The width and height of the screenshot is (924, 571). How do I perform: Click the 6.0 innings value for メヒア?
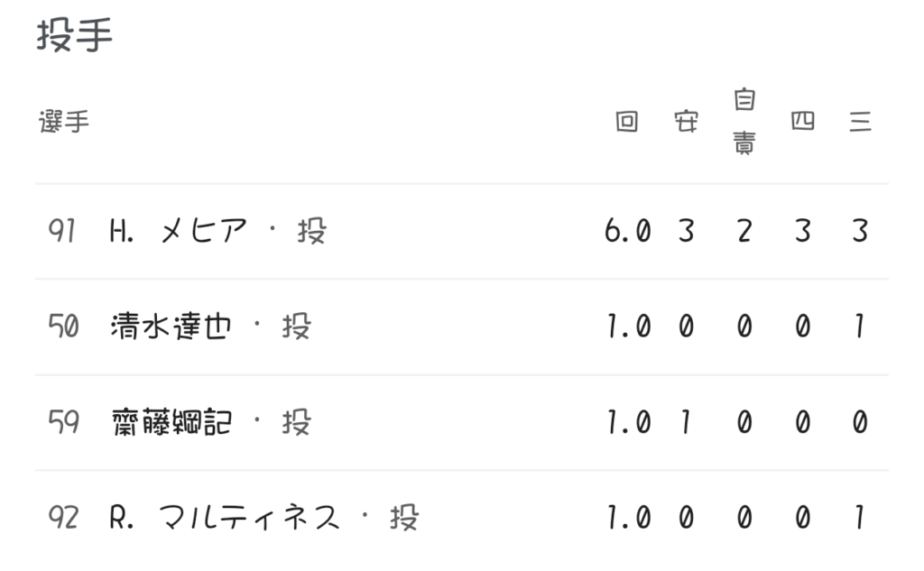[627, 232]
